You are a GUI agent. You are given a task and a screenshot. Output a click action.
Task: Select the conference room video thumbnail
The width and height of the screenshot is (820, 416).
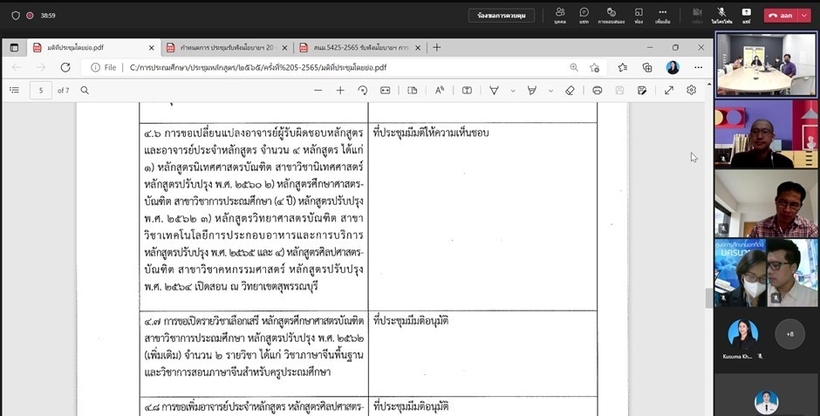tap(766, 65)
